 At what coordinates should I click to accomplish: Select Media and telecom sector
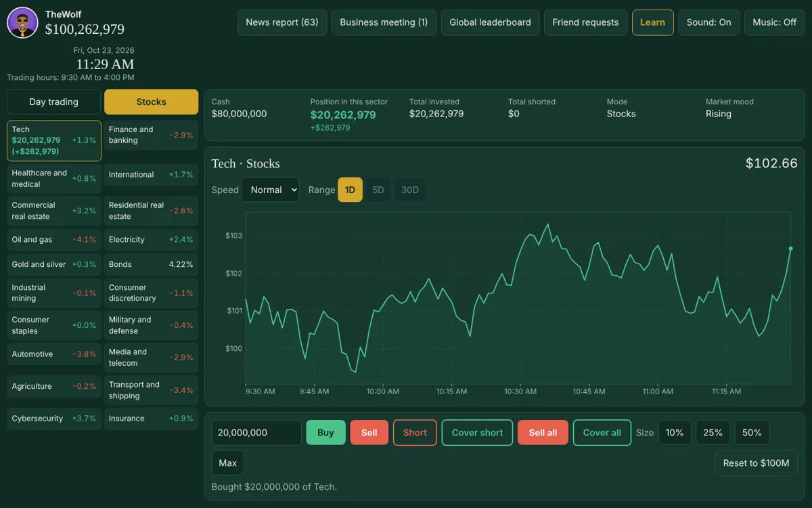coord(151,358)
